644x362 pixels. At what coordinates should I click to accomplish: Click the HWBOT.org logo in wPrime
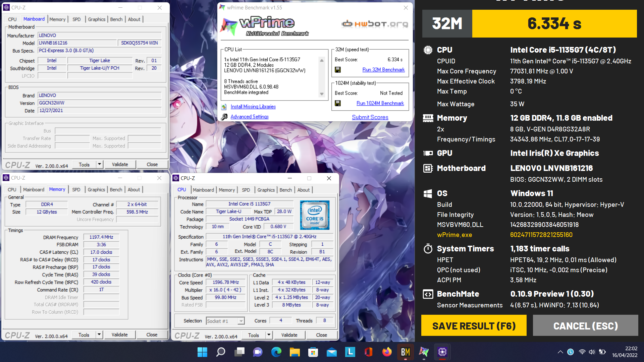[375, 24]
